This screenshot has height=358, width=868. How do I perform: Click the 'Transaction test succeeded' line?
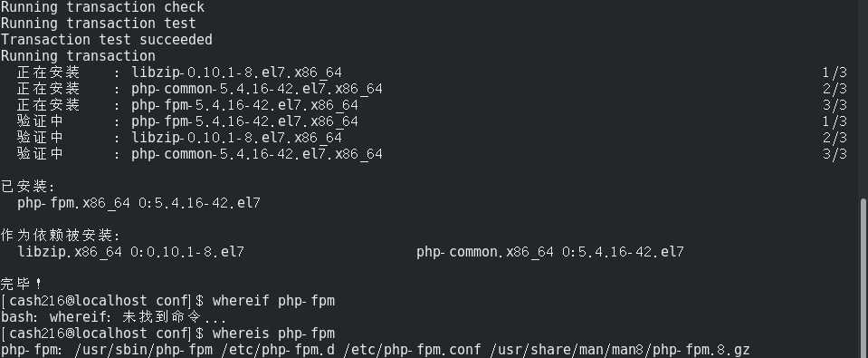tap(106, 40)
